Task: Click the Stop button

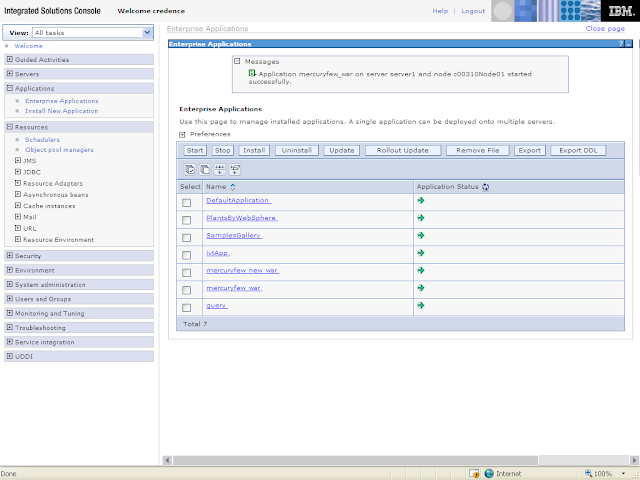Action: 223,151
